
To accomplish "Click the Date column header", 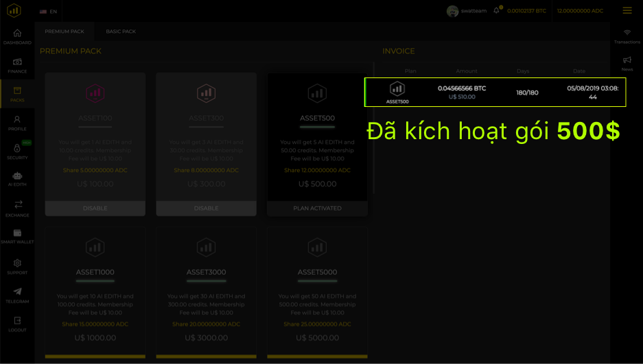I will coord(579,71).
